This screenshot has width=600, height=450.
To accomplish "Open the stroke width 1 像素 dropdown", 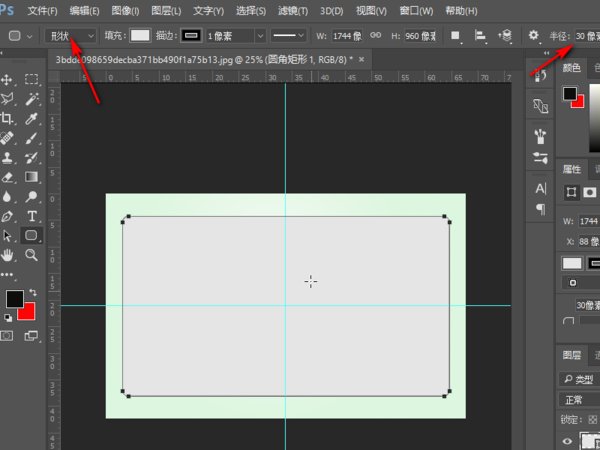I will point(232,35).
